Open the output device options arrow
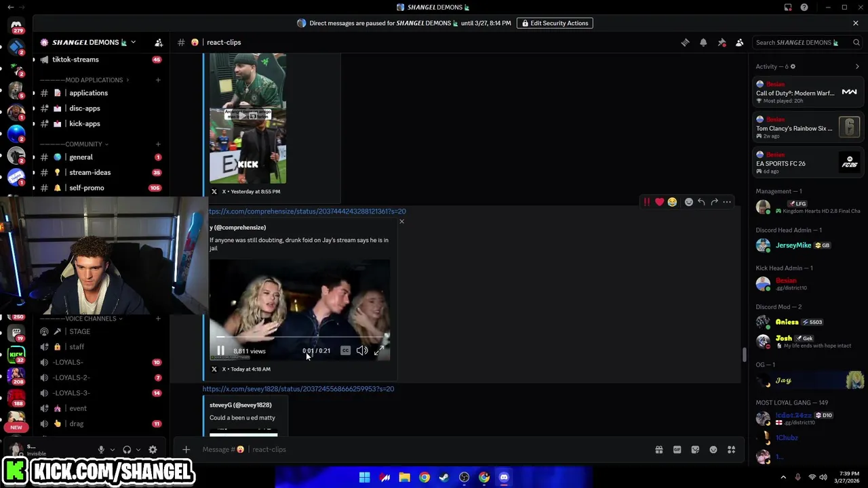The width and height of the screenshot is (868, 488). click(138, 449)
